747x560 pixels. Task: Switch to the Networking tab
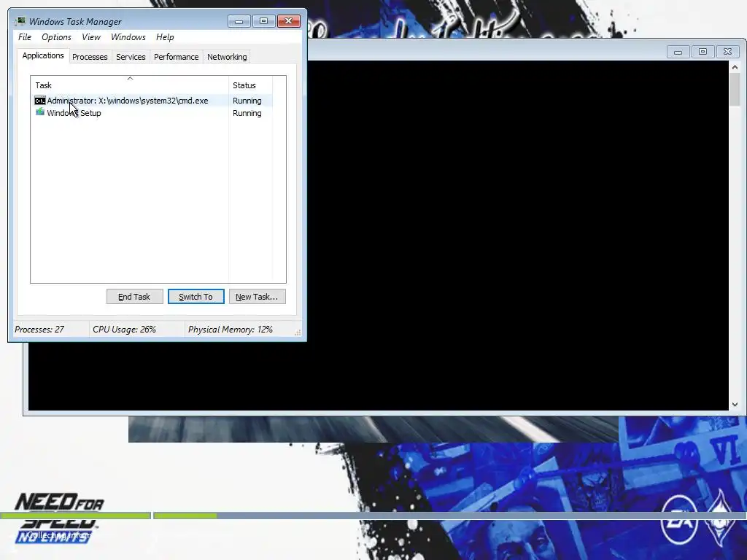(227, 57)
